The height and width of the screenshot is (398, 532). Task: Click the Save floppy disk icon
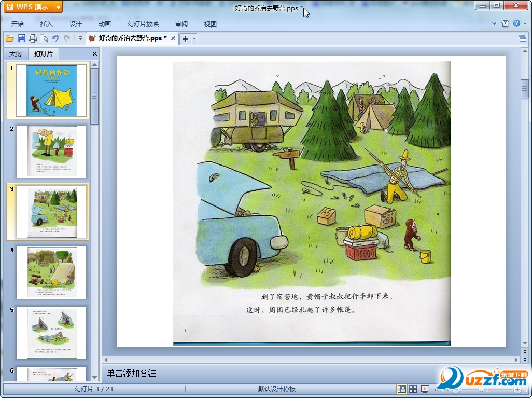(x=21, y=38)
